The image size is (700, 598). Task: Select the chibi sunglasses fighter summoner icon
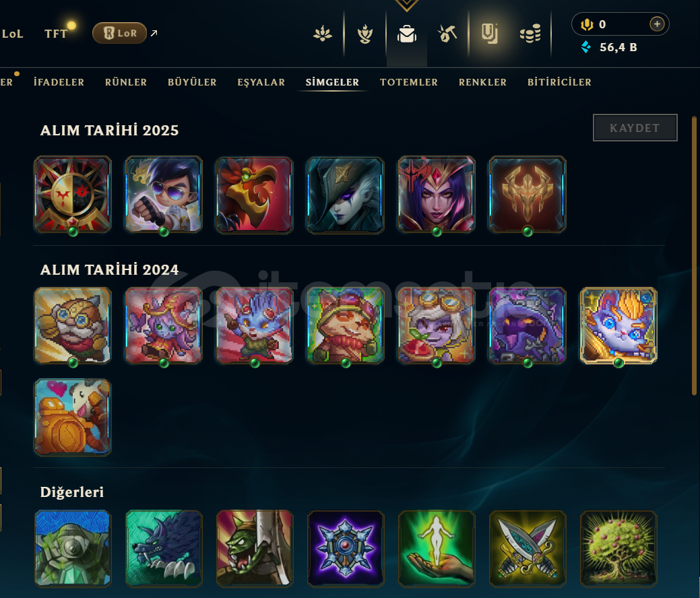(164, 194)
